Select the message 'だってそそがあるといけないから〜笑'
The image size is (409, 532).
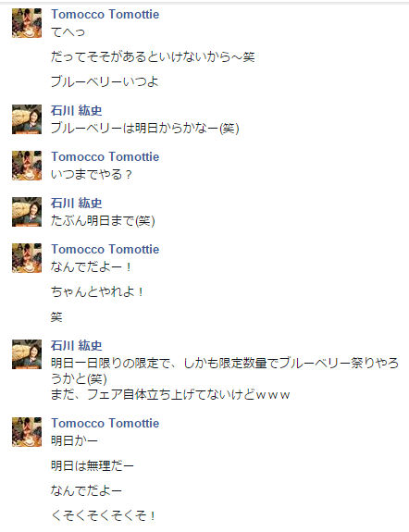[x=153, y=56]
